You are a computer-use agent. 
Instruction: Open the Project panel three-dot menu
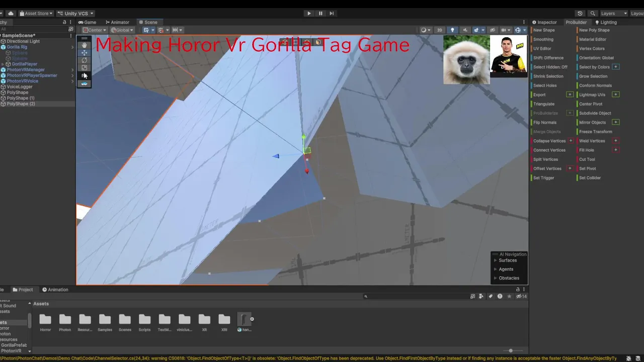[525, 290]
